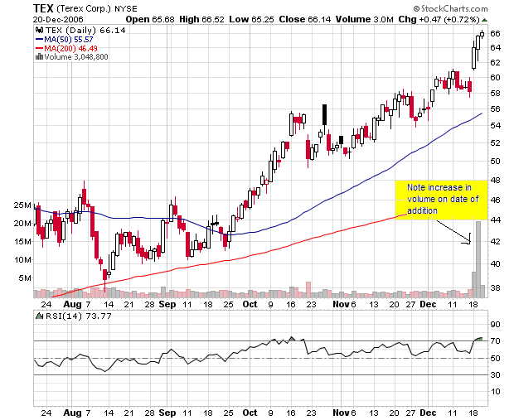The height and width of the screenshot is (420, 514).
Task: Click the 30 label on the RSI scale
Action: click(495, 374)
